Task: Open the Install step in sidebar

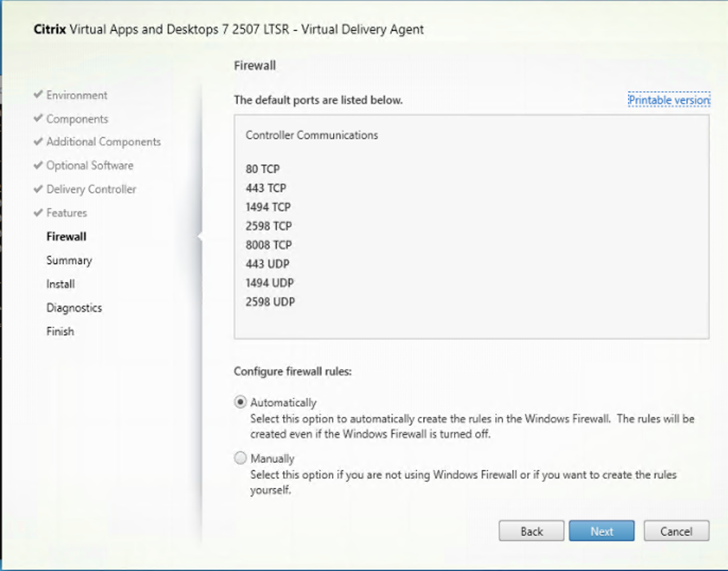Action: 60,284
